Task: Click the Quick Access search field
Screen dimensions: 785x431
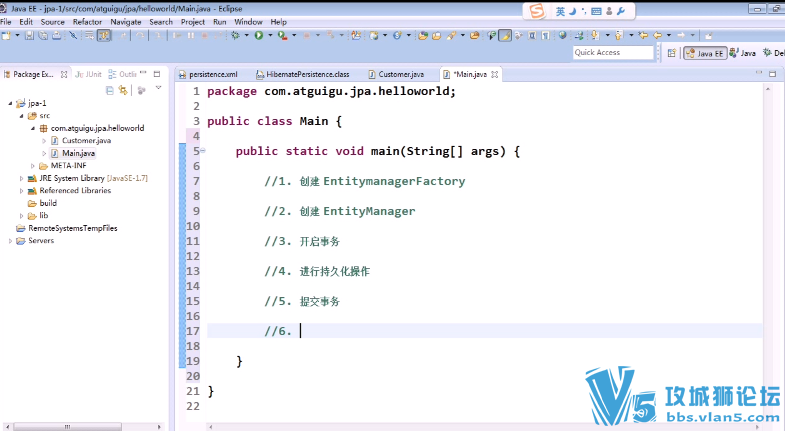Action: 613,53
